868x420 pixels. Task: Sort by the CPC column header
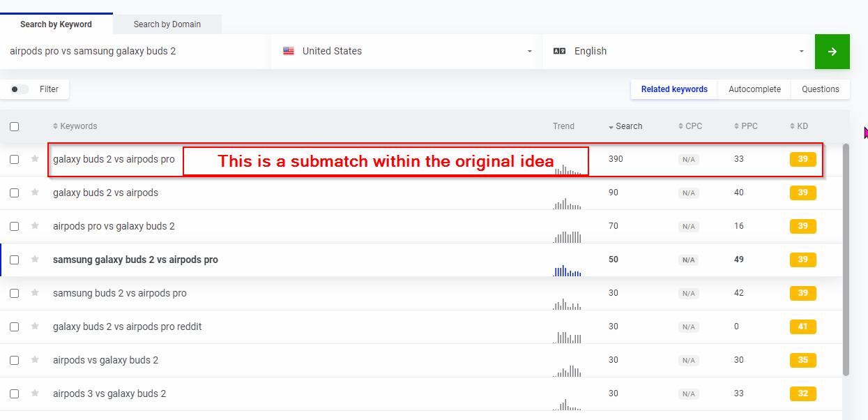click(690, 126)
